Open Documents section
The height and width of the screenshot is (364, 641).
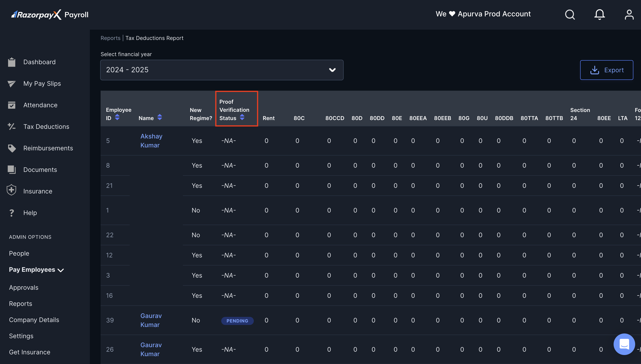[40, 169]
